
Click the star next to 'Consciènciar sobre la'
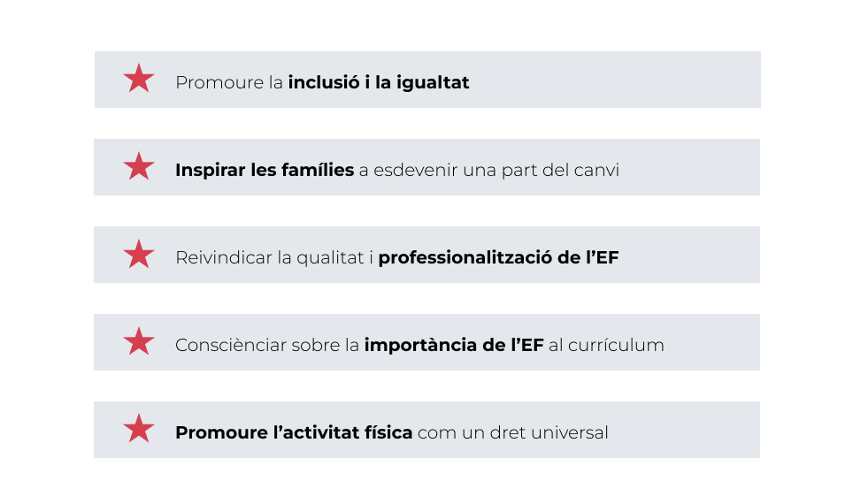[x=139, y=342]
